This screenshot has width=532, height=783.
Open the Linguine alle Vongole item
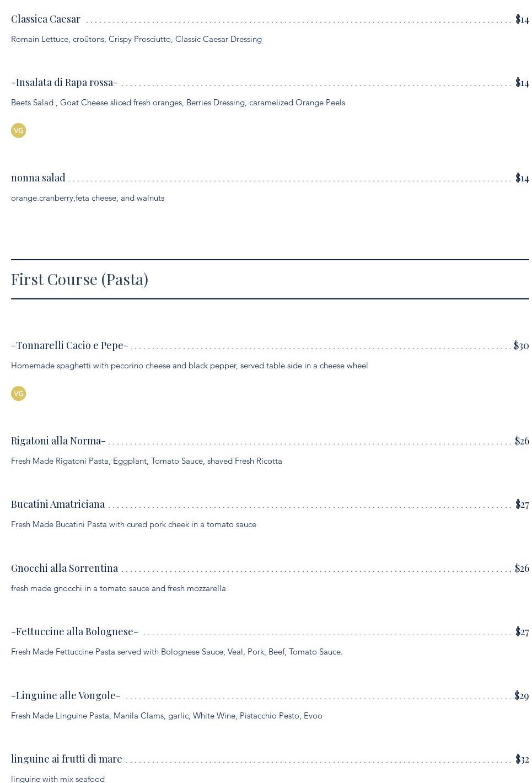coord(66,696)
